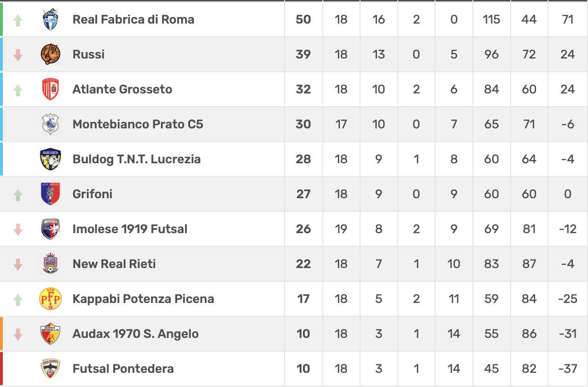
Task: Click the New Real Rieti badge
Action: pos(50,264)
